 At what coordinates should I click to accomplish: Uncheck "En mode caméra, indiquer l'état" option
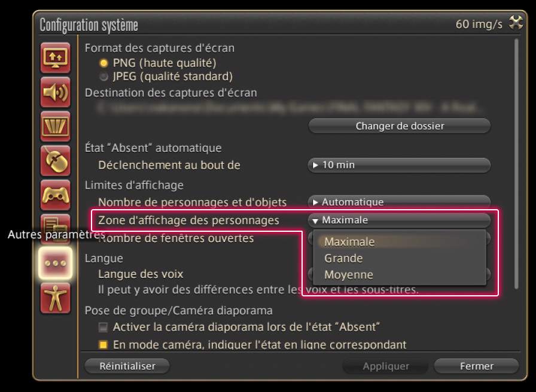(103, 345)
